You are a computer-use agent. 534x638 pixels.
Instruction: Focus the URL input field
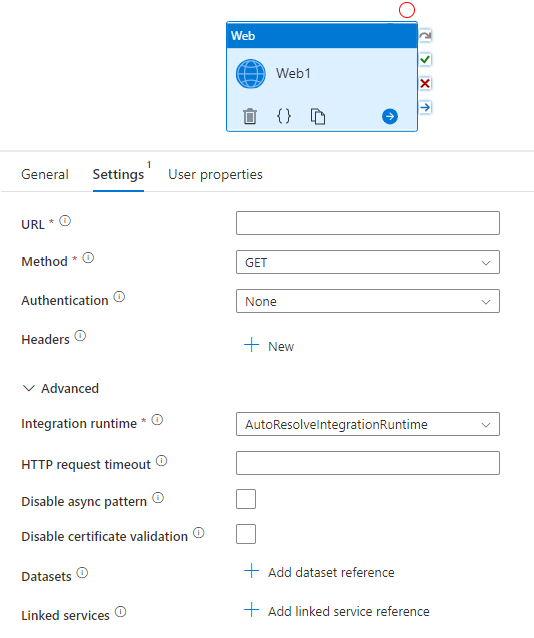coord(368,223)
